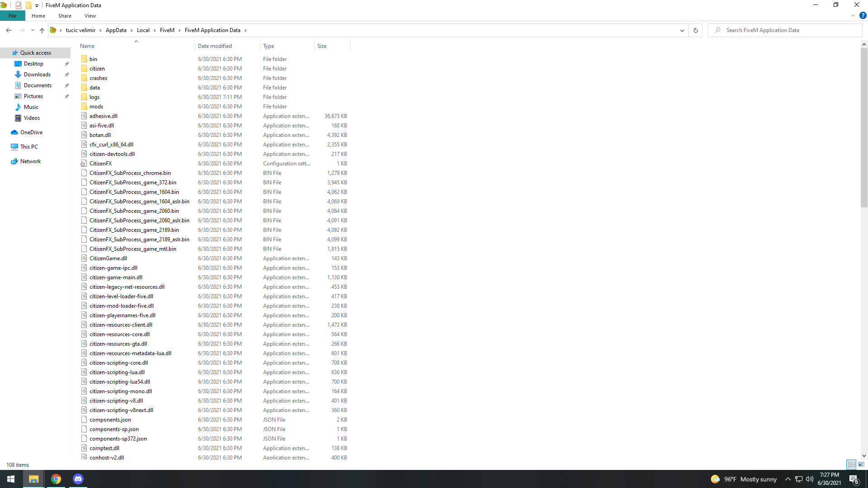
Task: Click the Up one level arrow
Action: [42, 30]
